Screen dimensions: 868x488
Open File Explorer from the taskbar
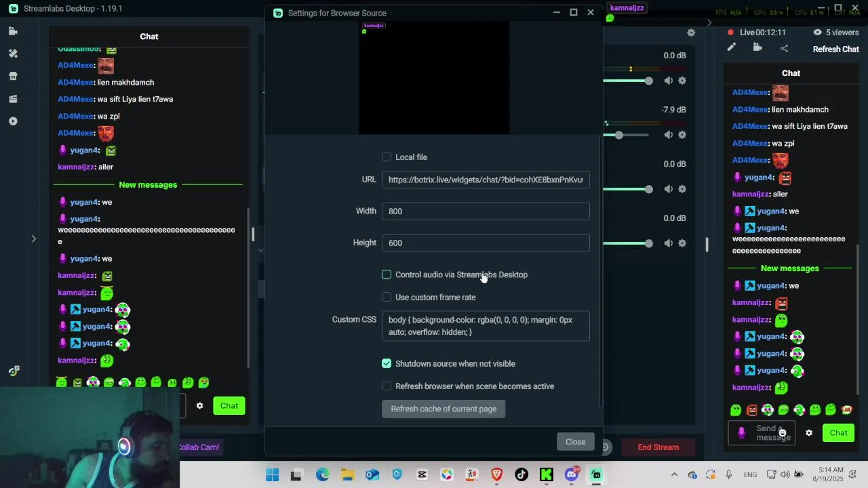click(x=347, y=475)
